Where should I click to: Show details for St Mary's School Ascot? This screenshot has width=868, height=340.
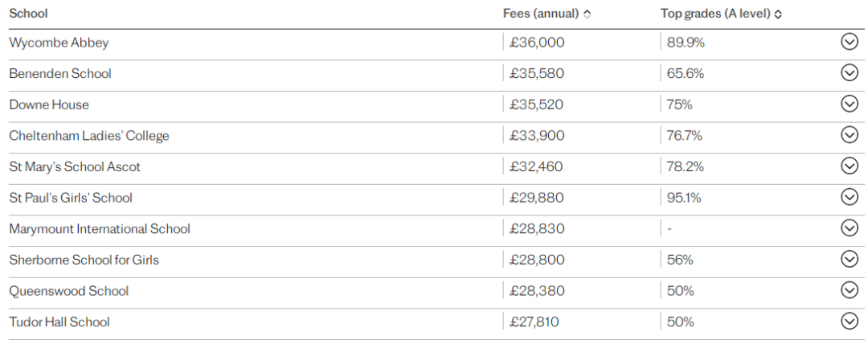pos(849,166)
